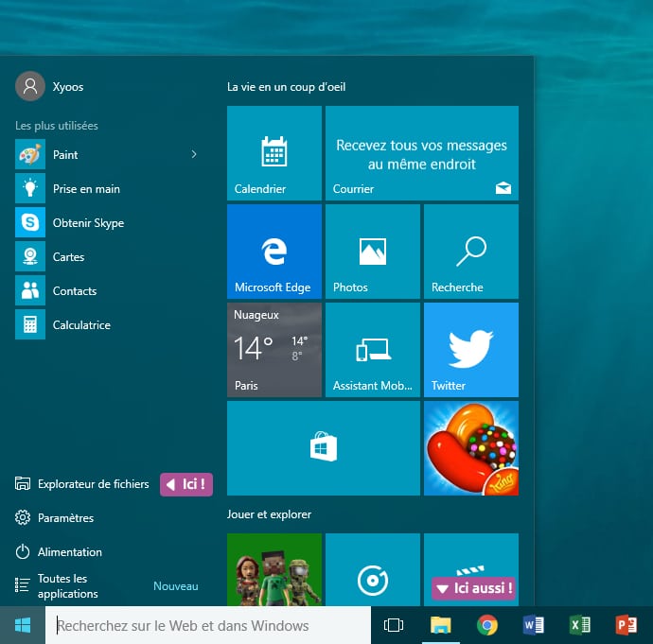Expand the Paint jump list arrow
This screenshot has height=644, width=653.
click(x=194, y=154)
